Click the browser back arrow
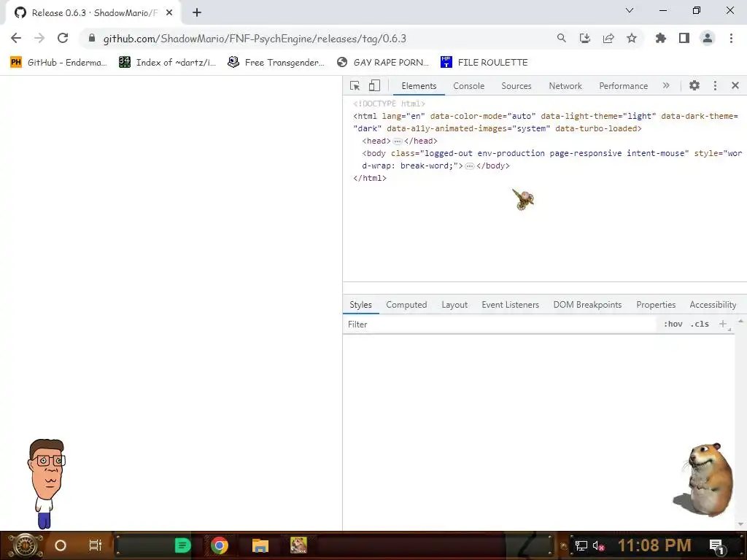 tap(16, 38)
